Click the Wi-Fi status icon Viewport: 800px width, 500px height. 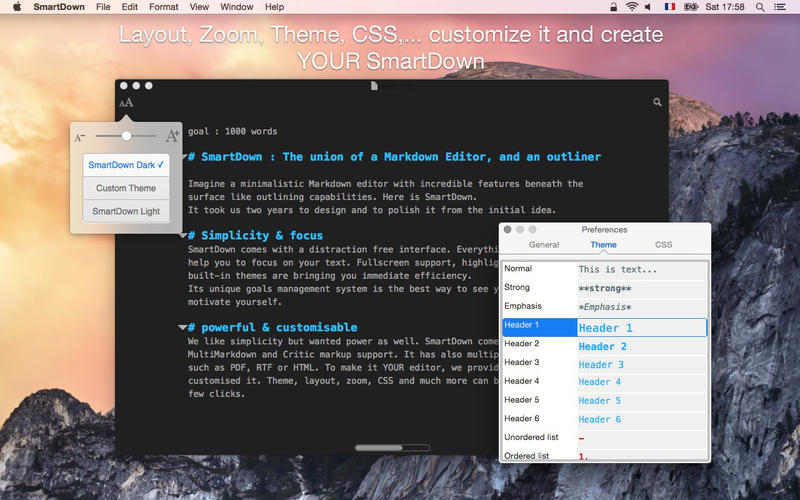coord(632,7)
